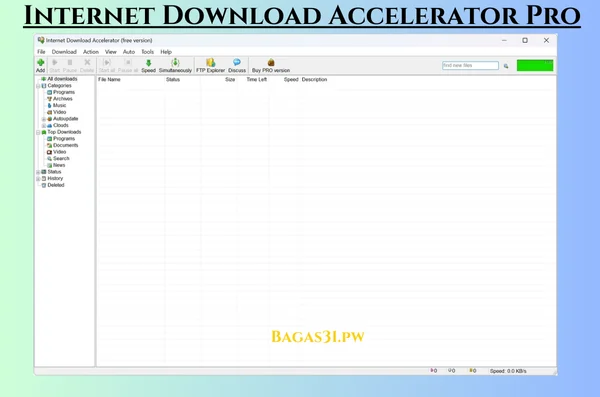The height and width of the screenshot is (397, 600).
Task: Click the green speed indicator box
Action: (x=535, y=65)
